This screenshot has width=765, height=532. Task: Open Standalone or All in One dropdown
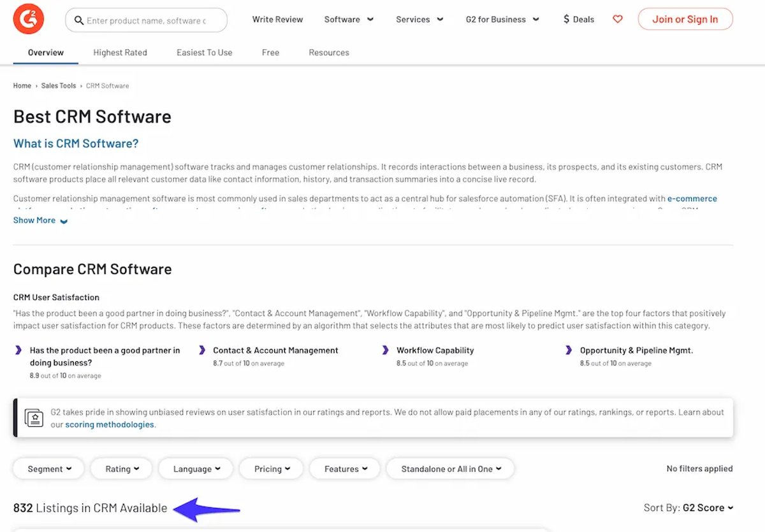click(x=450, y=469)
